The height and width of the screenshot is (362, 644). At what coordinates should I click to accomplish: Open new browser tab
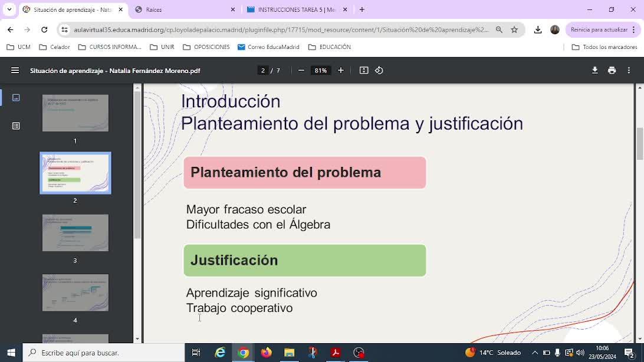tap(362, 9)
